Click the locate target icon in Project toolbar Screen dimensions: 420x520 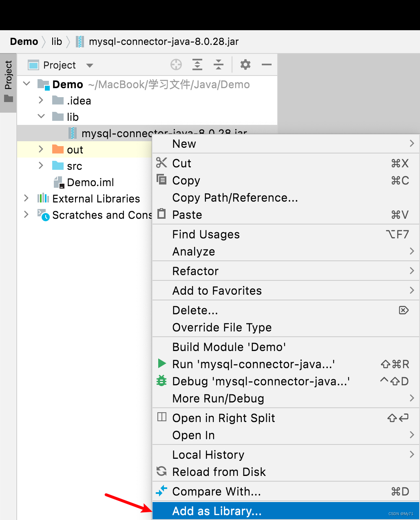[x=176, y=64]
